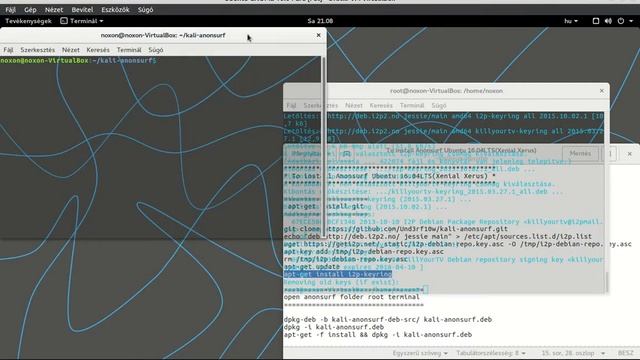Open the VirtualBox Súgó menu
The width and height of the screenshot is (640, 360).
pos(145,9)
